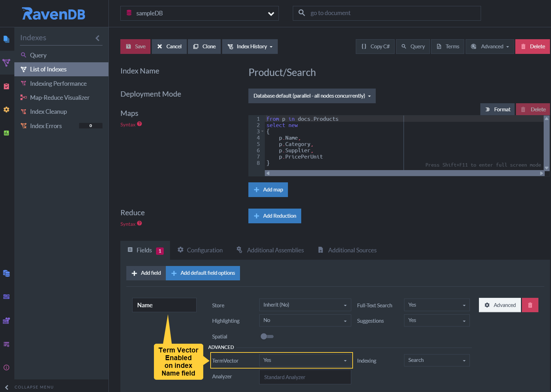Open the Store dropdown
Viewport: 551px width, 392px height.
point(305,305)
